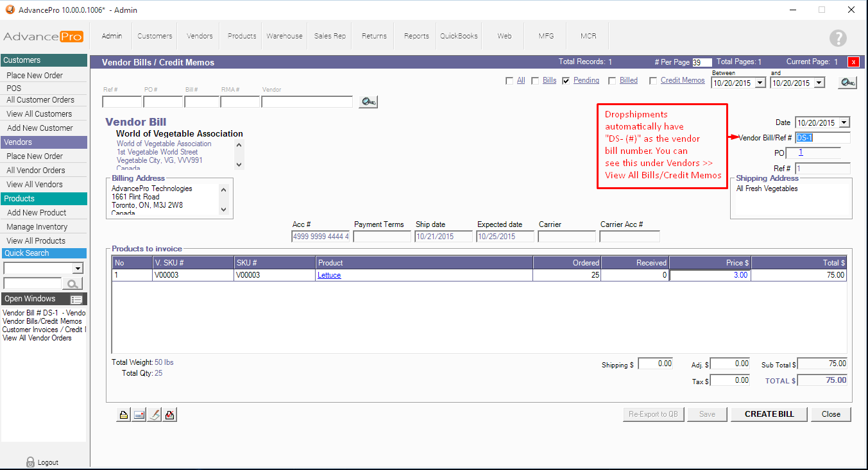Click the pen-and-paper notes icon
This screenshot has height=470, width=868.
[x=154, y=415]
